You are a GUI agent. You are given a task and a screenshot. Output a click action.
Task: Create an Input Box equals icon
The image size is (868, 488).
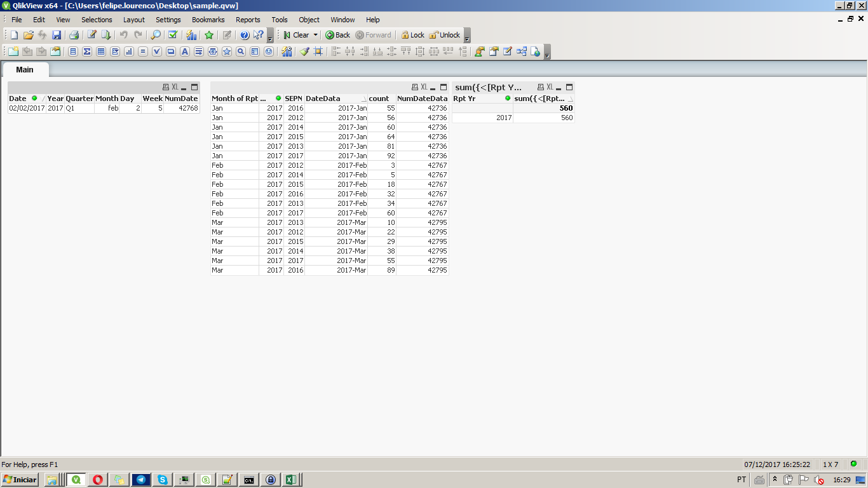(x=143, y=51)
